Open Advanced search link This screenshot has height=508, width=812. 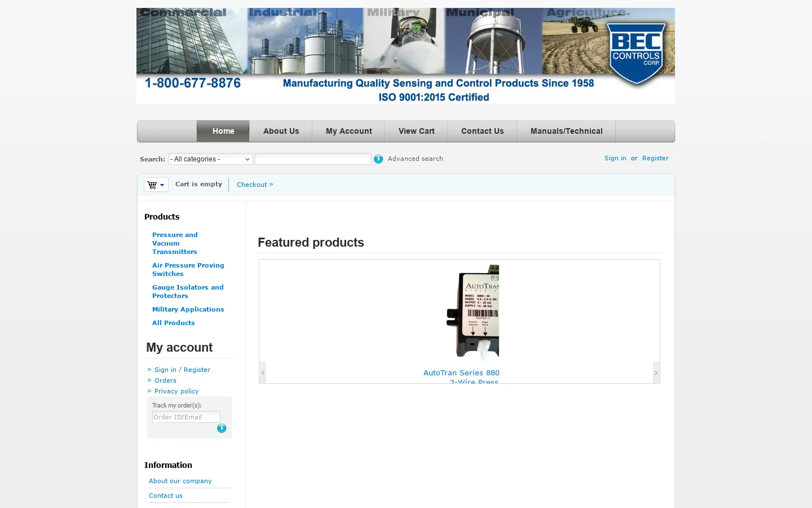click(x=415, y=159)
